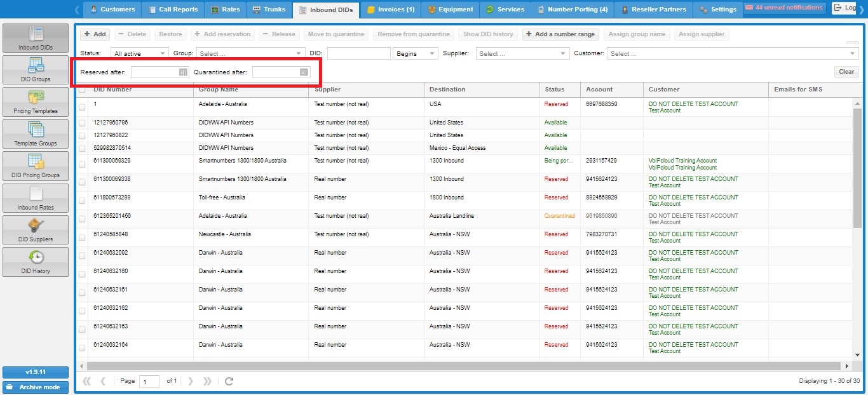Go to DID Pricing Groups

tap(36, 166)
